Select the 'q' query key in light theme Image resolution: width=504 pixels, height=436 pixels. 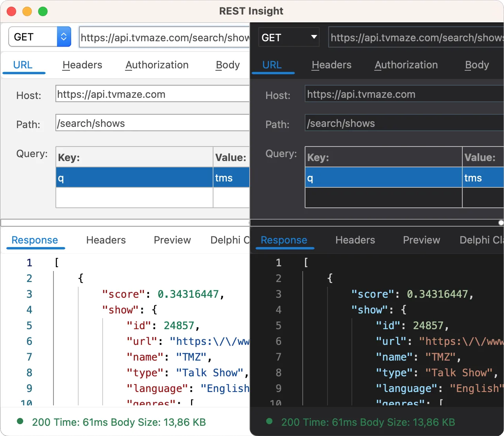pos(134,178)
